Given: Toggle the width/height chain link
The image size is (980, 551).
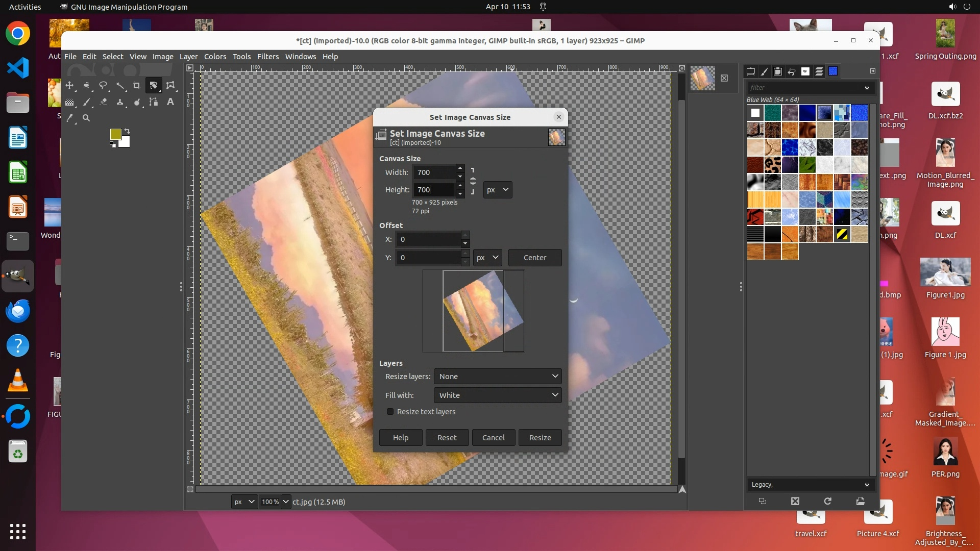Looking at the screenshot, I should [x=473, y=181].
